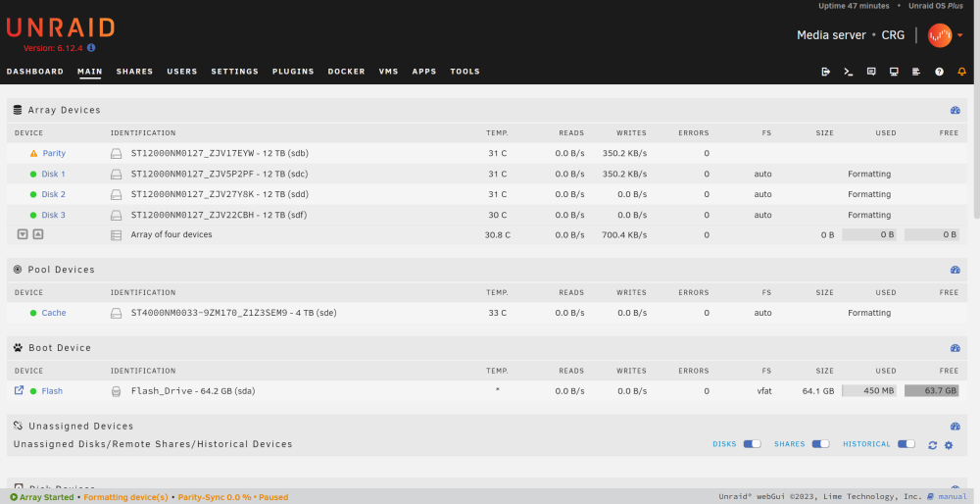Click the Flash green status dot

tap(33, 391)
